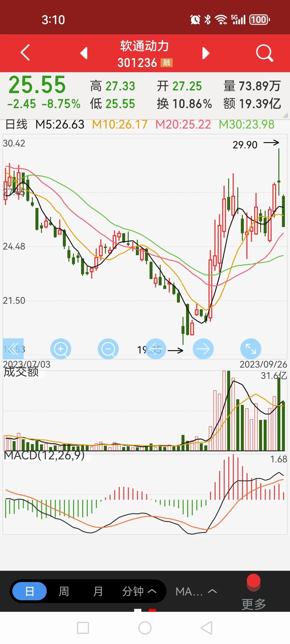The width and height of the screenshot is (290, 644).
Task: Zoom out on the K-line chart
Action: [x=108, y=349]
